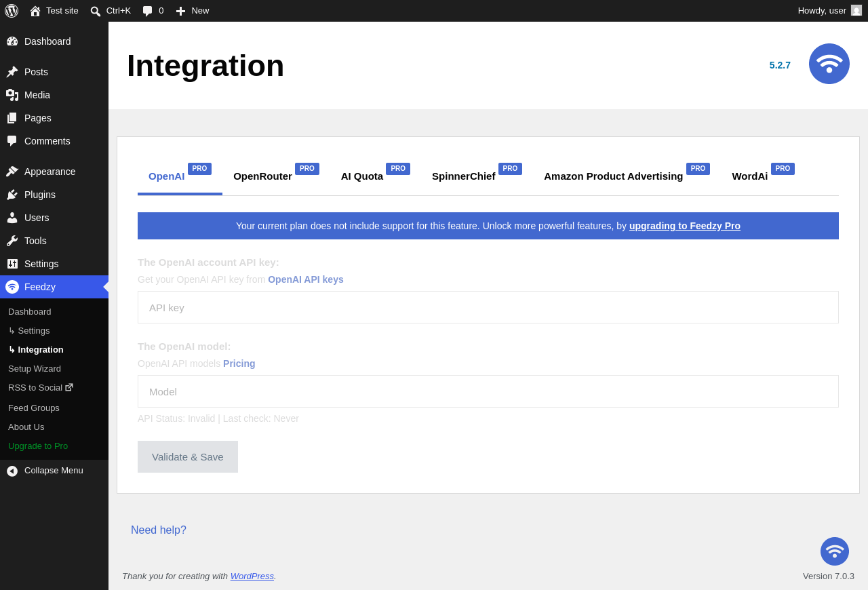Click the Validate & Save button
The height and width of the screenshot is (590, 868).
tap(188, 456)
